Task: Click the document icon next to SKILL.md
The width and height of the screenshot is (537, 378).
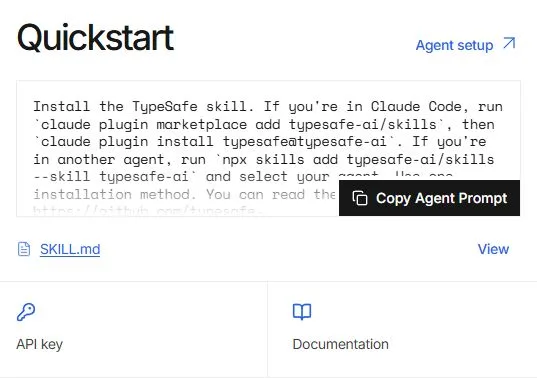Action: point(24,249)
